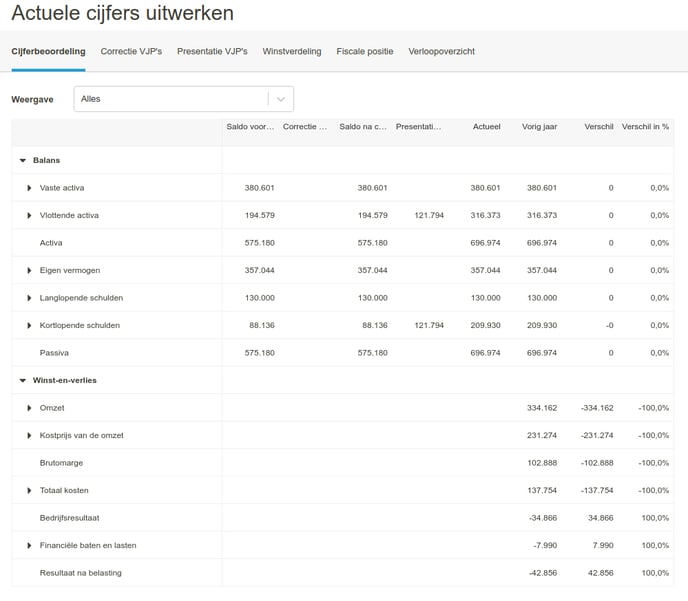This screenshot has height=601, width=688.
Task: Expand the Financiële baten en lasten row
Action: pos(29,545)
